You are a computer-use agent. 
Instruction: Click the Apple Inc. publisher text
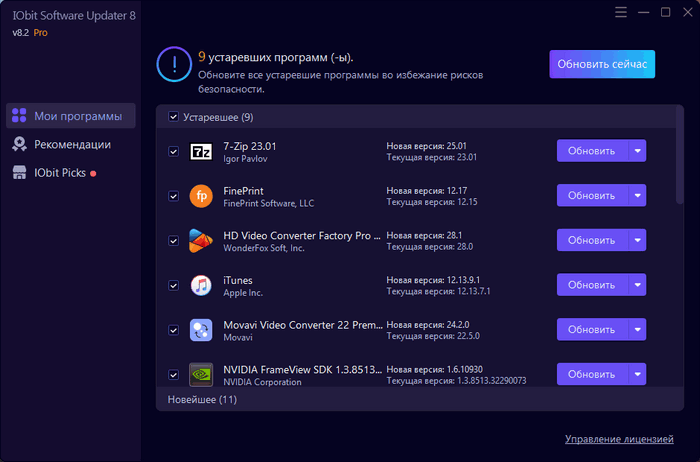click(243, 293)
